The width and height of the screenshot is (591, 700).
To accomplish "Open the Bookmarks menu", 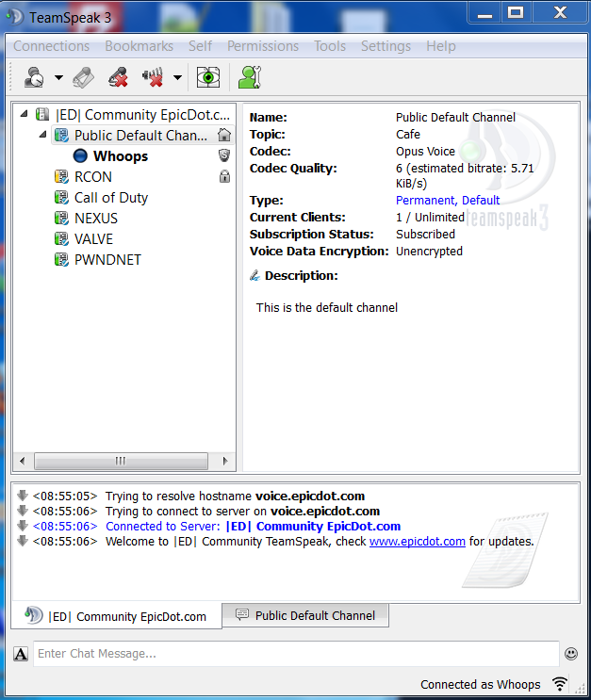I will tap(139, 46).
